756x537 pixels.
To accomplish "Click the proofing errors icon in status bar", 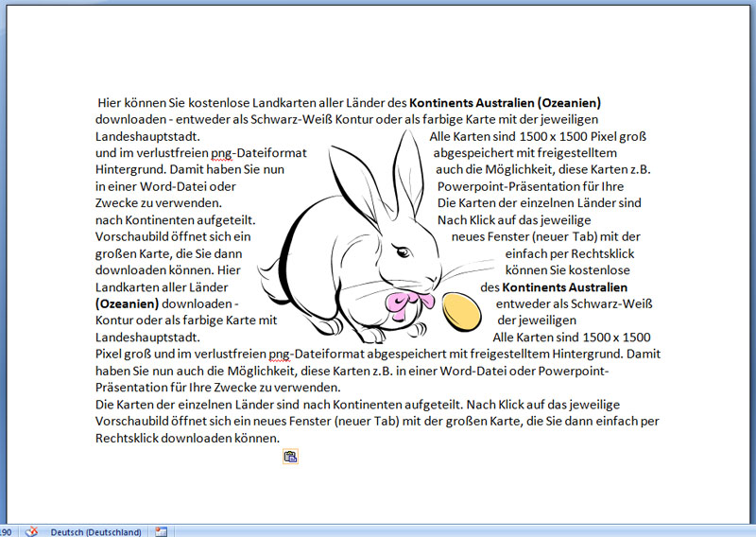I will coord(31,531).
